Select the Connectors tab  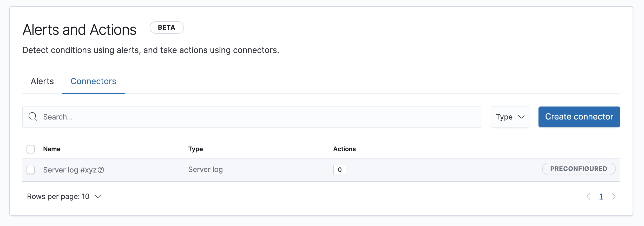point(93,81)
